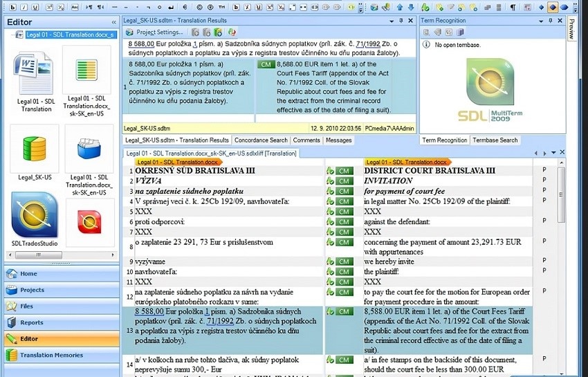Apply bold formatting with the first toolbar b icon
Screen dimensions: 588x377
click(x=12, y=7)
